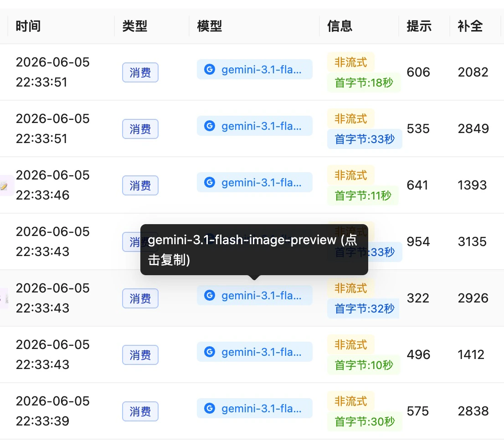Click 非流式 tag above 首字节:10秒
Screen dimensions: 504x441
pos(351,344)
